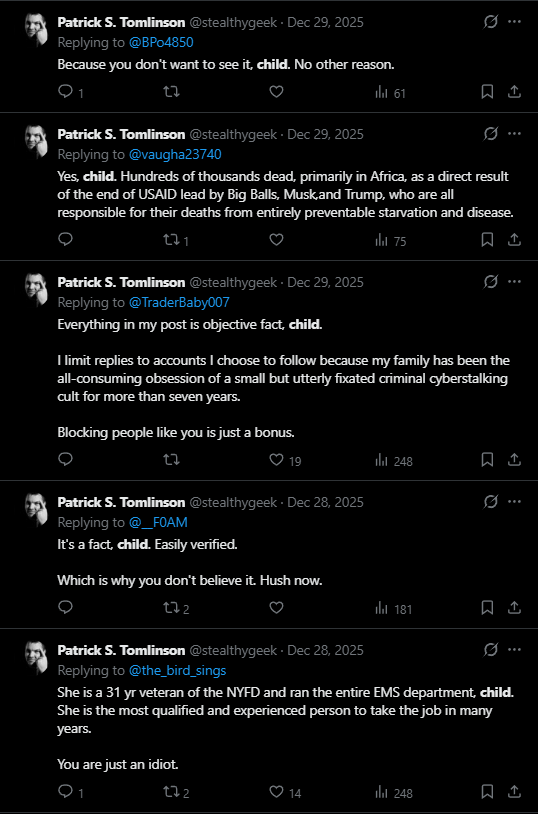Share the reply to @the_bird_sings
The image size is (538, 814).
pos(514,791)
